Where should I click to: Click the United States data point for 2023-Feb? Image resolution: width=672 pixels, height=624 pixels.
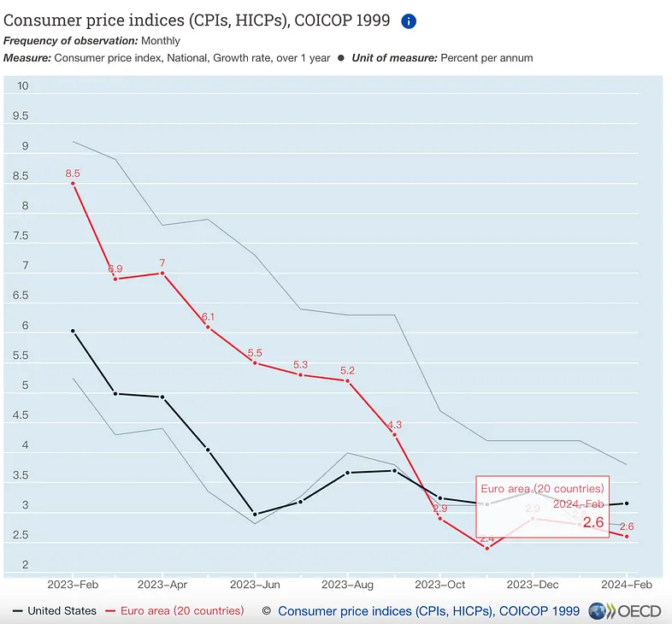coord(73,331)
